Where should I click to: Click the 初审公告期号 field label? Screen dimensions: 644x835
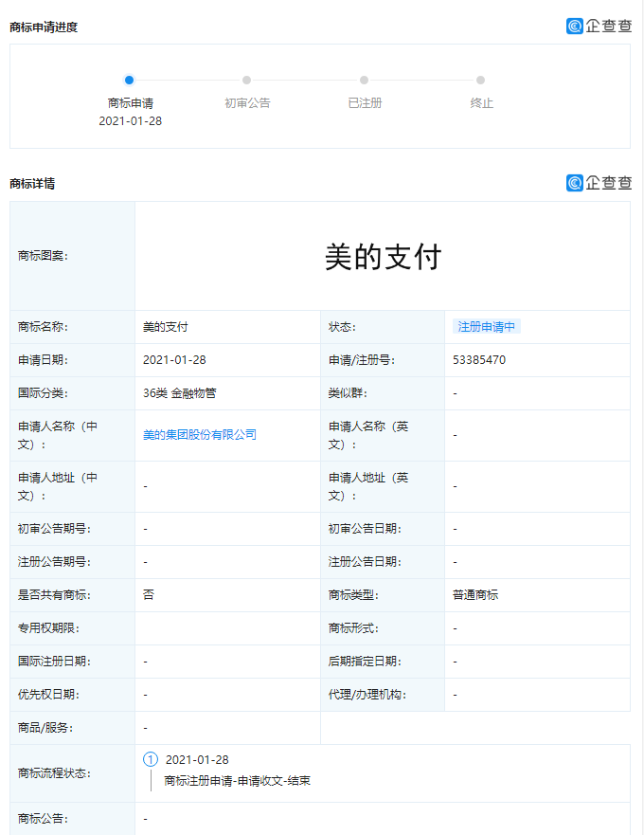(x=54, y=529)
